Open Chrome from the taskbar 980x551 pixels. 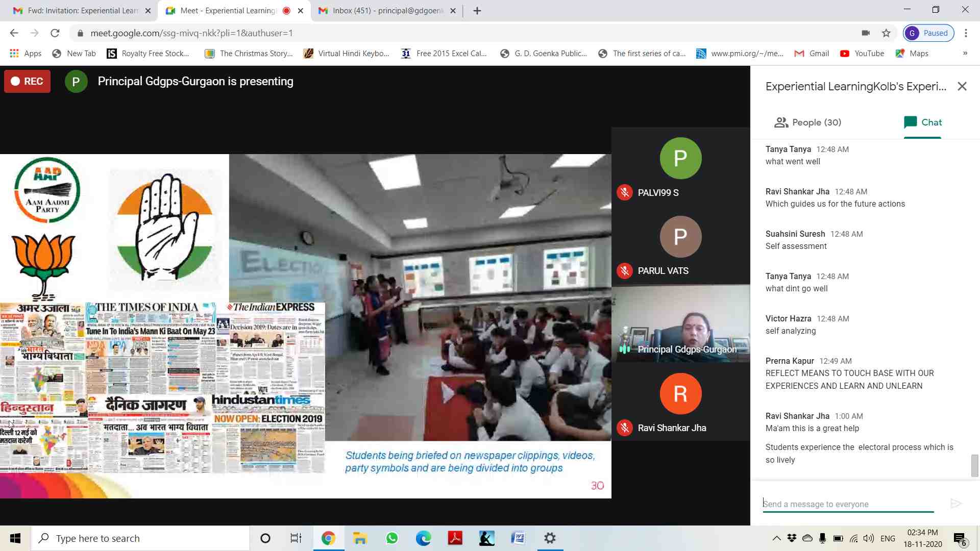[x=328, y=538]
